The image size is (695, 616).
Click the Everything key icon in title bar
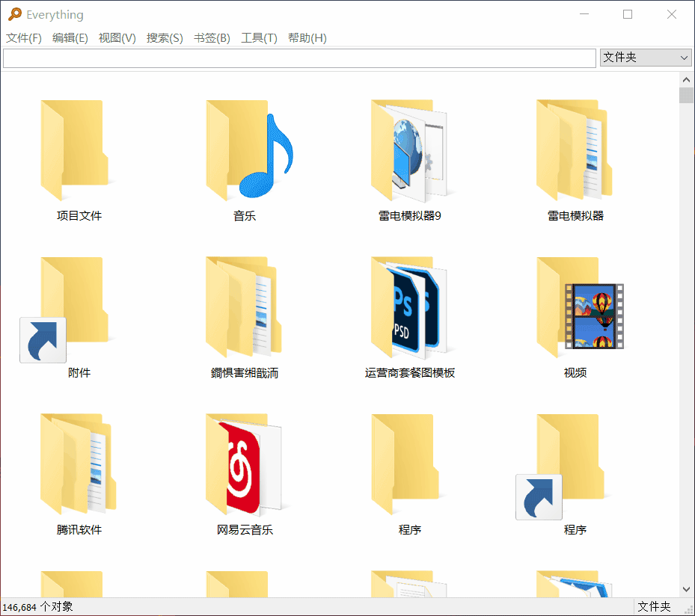tap(13, 14)
